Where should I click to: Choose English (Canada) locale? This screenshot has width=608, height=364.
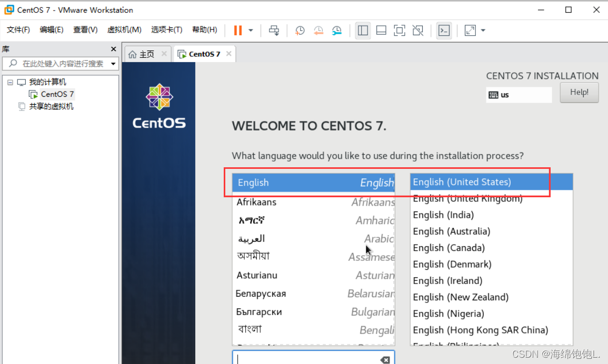491,248
